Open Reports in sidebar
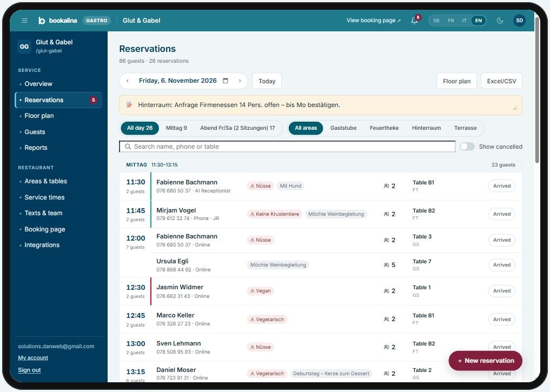The width and height of the screenshot is (550, 392). tap(58, 148)
